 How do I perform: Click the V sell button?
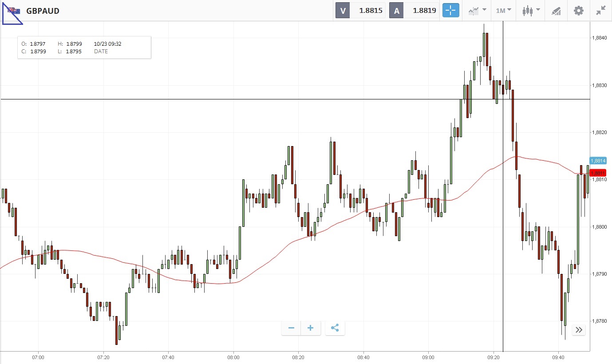tap(343, 11)
